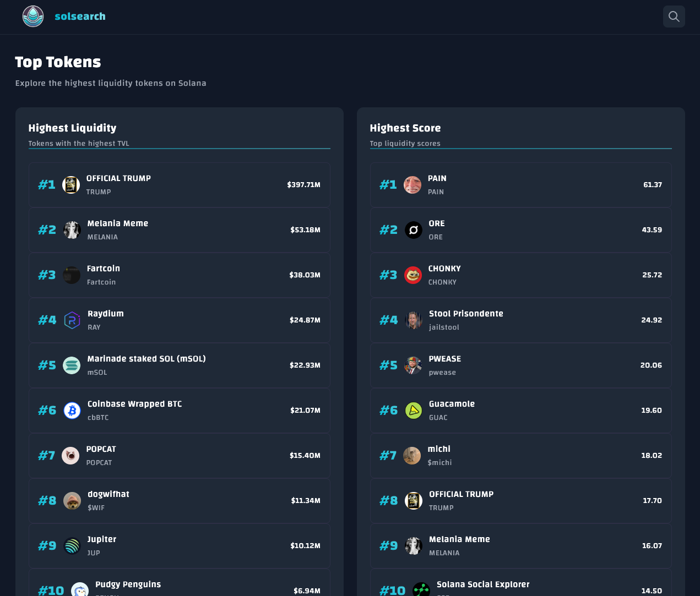The height and width of the screenshot is (596, 700).
Task: Open OFFICIAL TRUMP name in Highest Score
Action: point(462,494)
